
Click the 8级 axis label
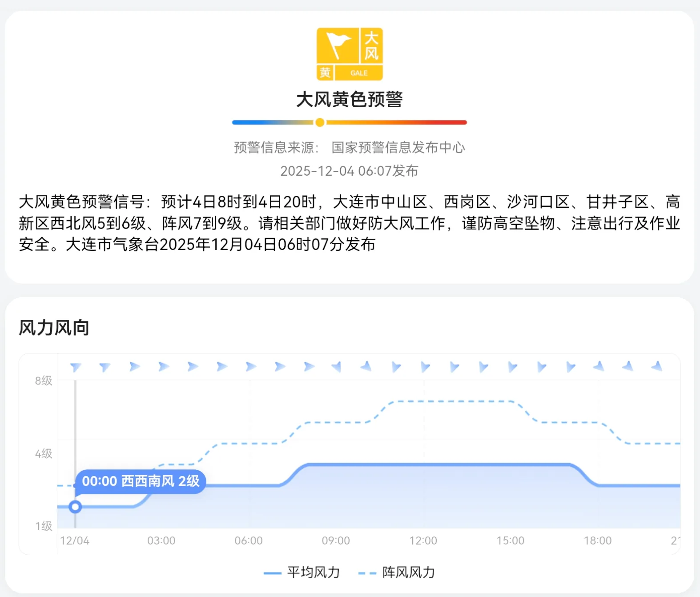coord(44,381)
